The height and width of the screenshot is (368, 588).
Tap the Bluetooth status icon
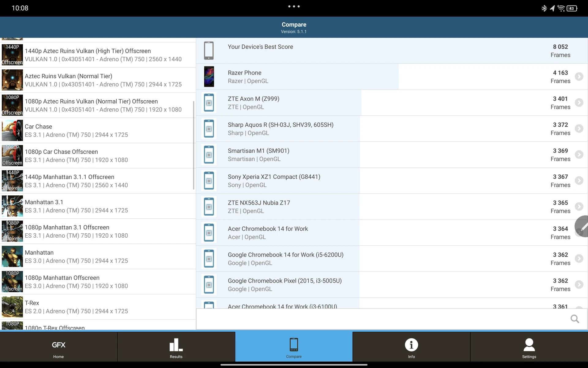[544, 8]
